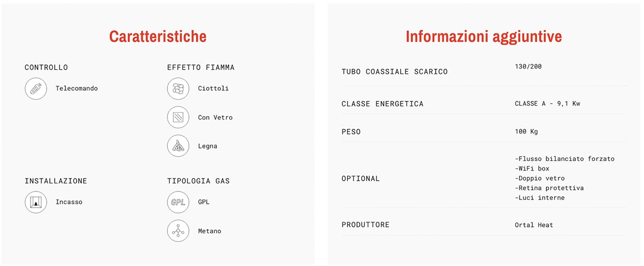Click the Ciottoli label

point(213,88)
